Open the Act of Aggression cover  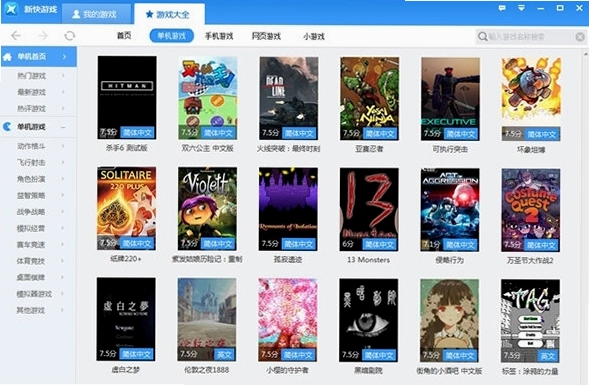tap(450, 210)
